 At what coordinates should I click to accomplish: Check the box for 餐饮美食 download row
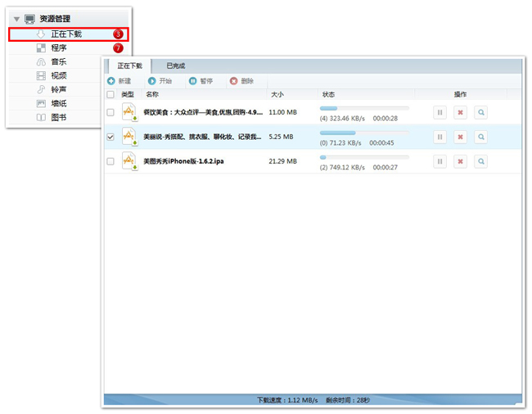[110, 113]
